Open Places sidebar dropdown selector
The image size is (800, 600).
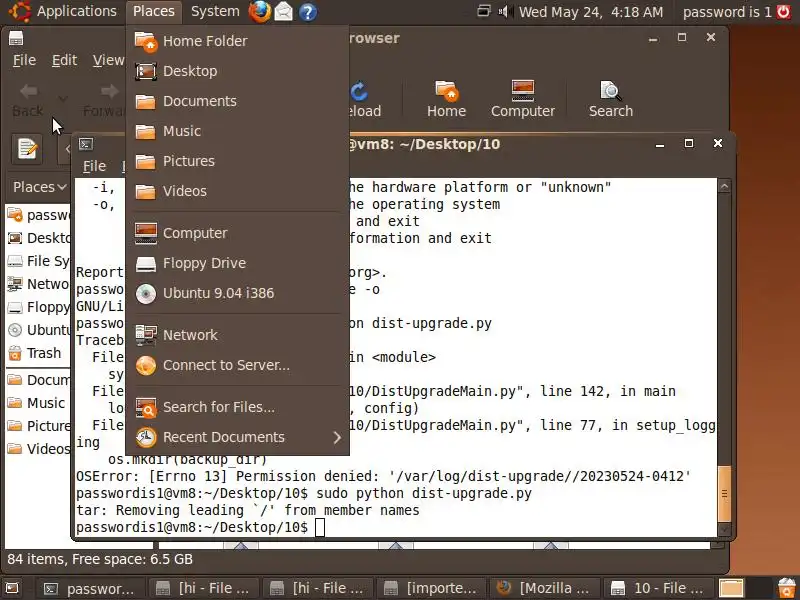pos(39,187)
